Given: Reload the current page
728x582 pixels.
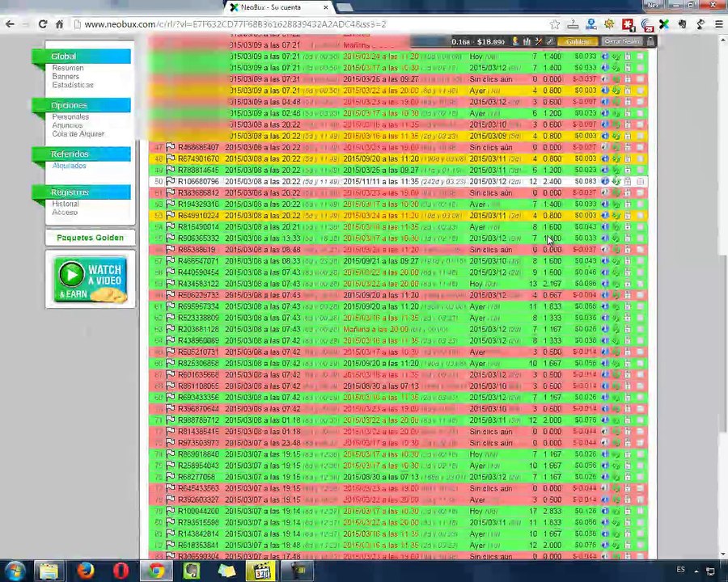Looking at the screenshot, I should (x=43, y=24).
